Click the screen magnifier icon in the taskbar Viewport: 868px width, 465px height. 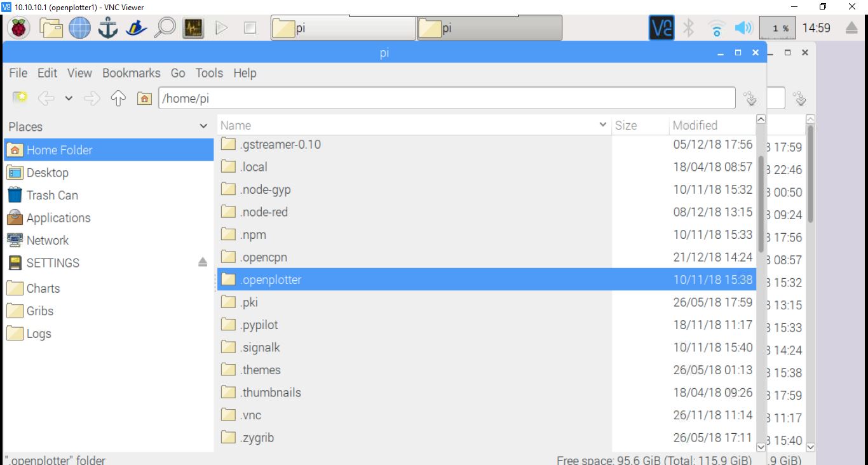(165, 27)
